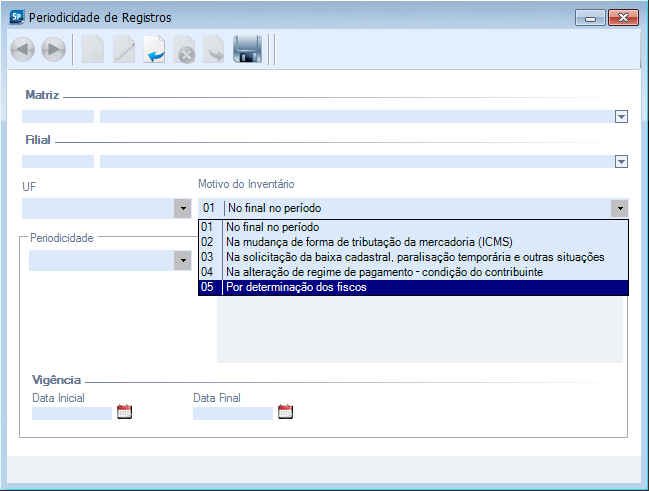Minimize the Periodicidade de Registros window
This screenshot has width=649, height=491.
point(590,18)
